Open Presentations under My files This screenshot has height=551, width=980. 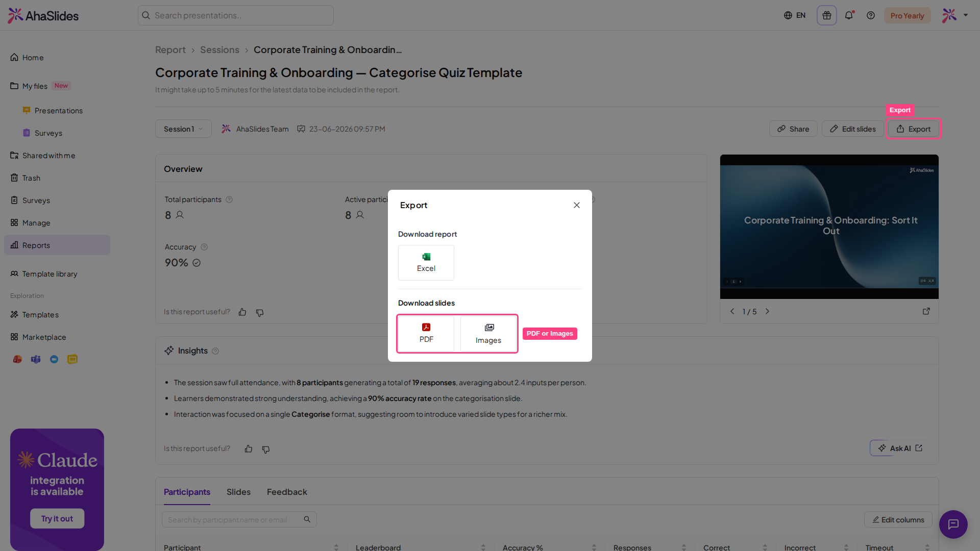click(58, 111)
